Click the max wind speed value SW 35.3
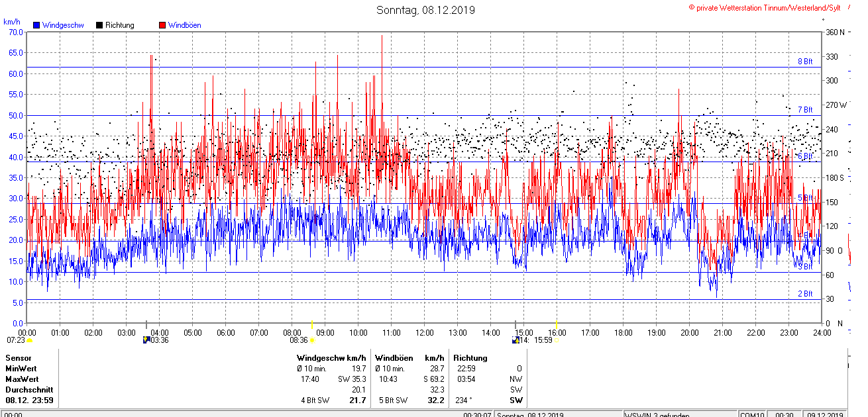Viewport: 868px width, 417px height. [352, 379]
